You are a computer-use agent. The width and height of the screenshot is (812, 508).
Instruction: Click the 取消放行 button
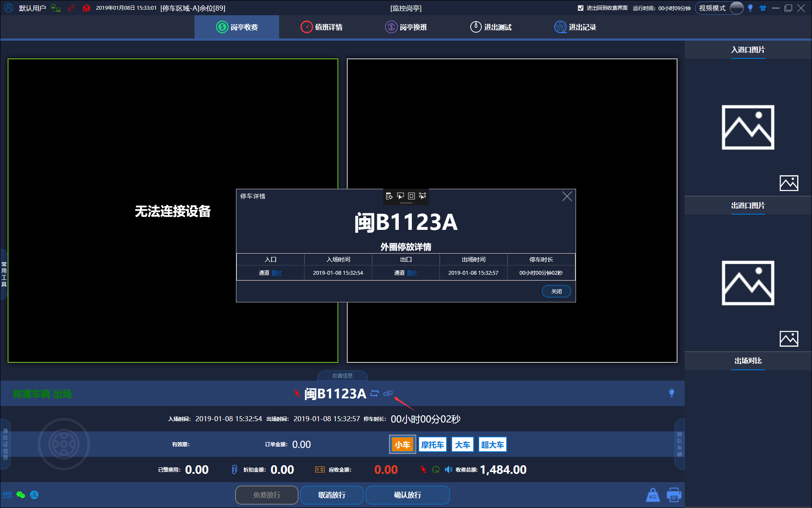[x=332, y=495]
